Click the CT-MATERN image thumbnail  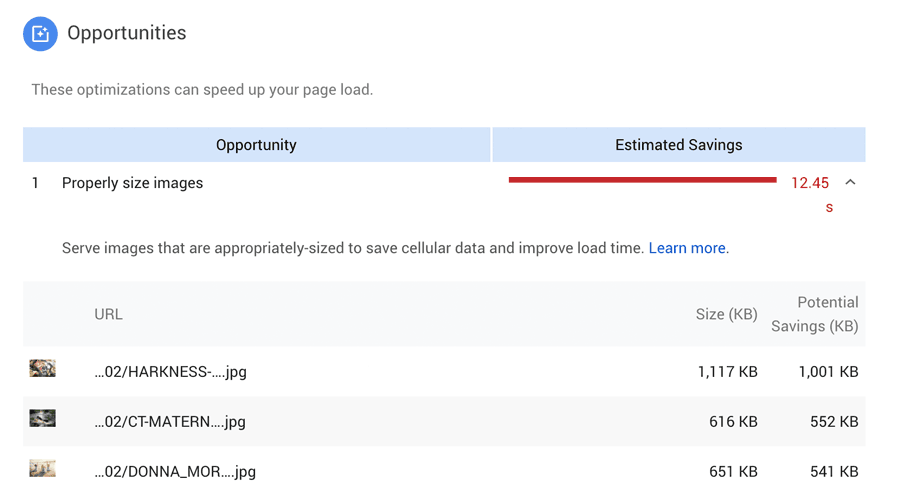pyautogui.click(x=42, y=418)
